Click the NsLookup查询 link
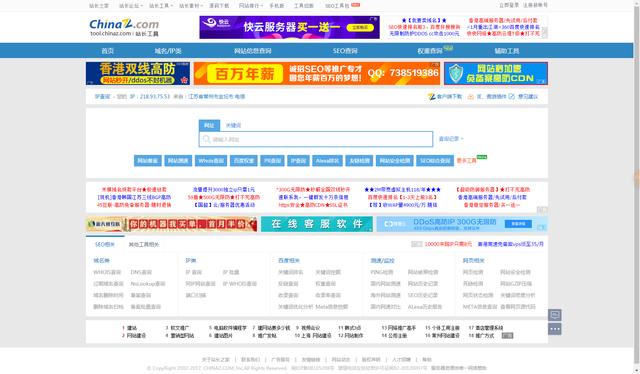This screenshot has width=640, height=374. [148, 284]
